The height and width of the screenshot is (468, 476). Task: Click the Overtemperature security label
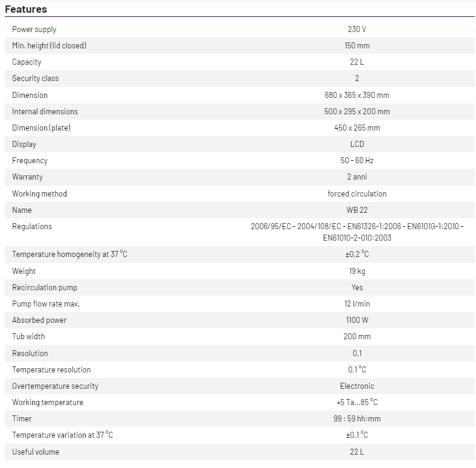(x=55, y=386)
